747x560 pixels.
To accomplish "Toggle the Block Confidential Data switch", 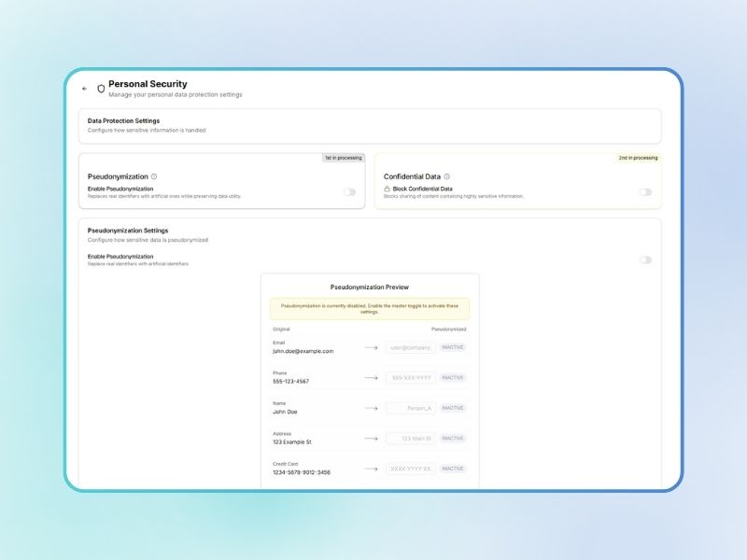I will [645, 192].
